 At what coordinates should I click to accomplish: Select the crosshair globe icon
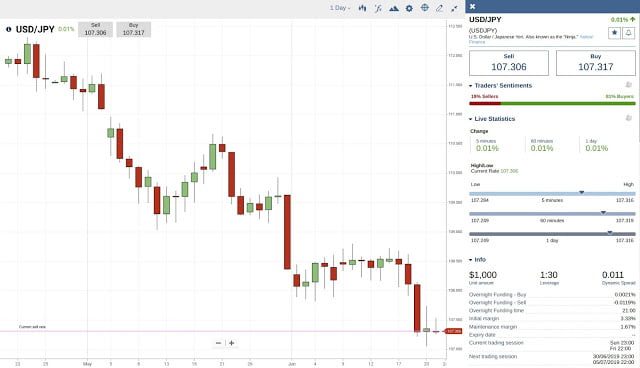(424, 8)
